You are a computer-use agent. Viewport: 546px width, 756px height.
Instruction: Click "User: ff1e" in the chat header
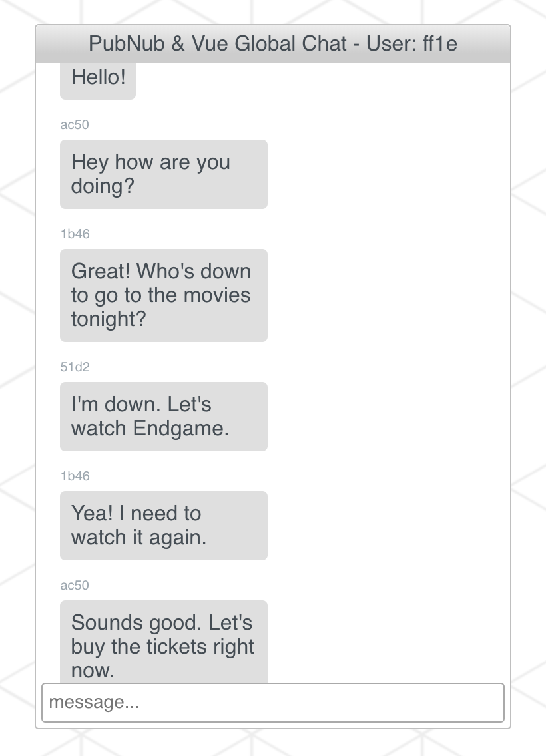[411, 44]
